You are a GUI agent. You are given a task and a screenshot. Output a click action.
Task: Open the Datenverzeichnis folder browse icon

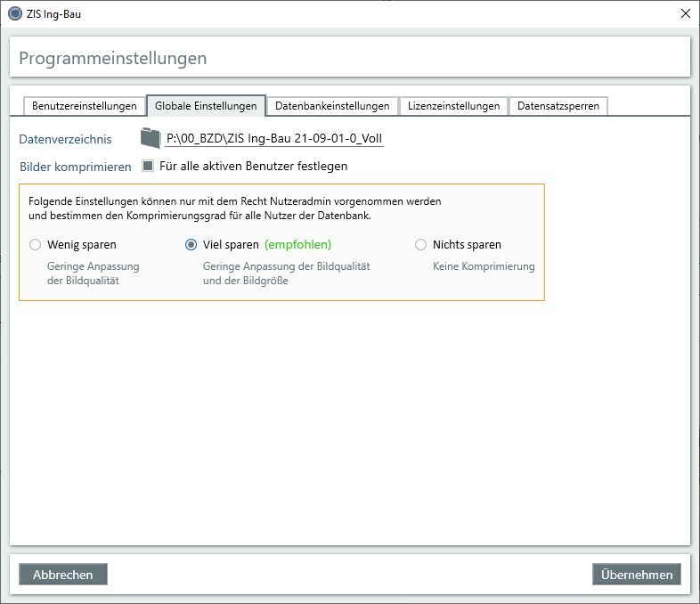point(151,138)
